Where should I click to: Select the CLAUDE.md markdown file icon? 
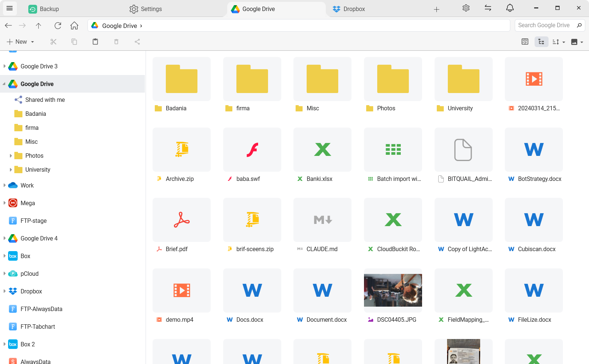[x=322, y=220]
